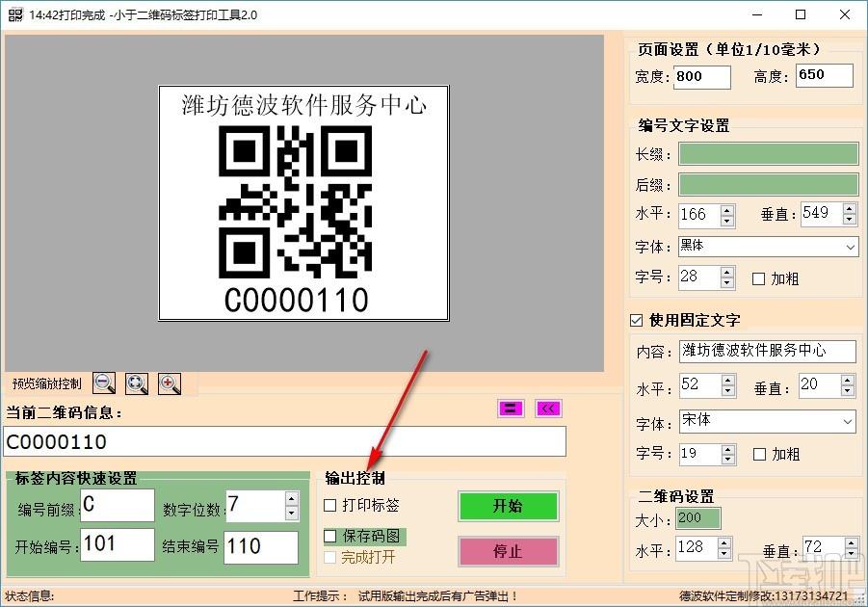Close the application window
The height and width of the screenshot is (607, 868).
844,15
